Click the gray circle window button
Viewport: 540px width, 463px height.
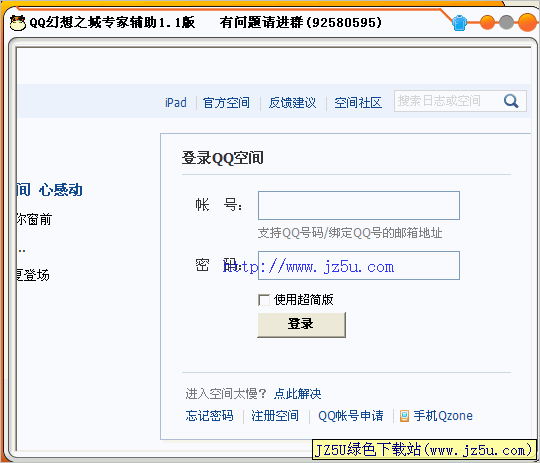pos(506,23)
